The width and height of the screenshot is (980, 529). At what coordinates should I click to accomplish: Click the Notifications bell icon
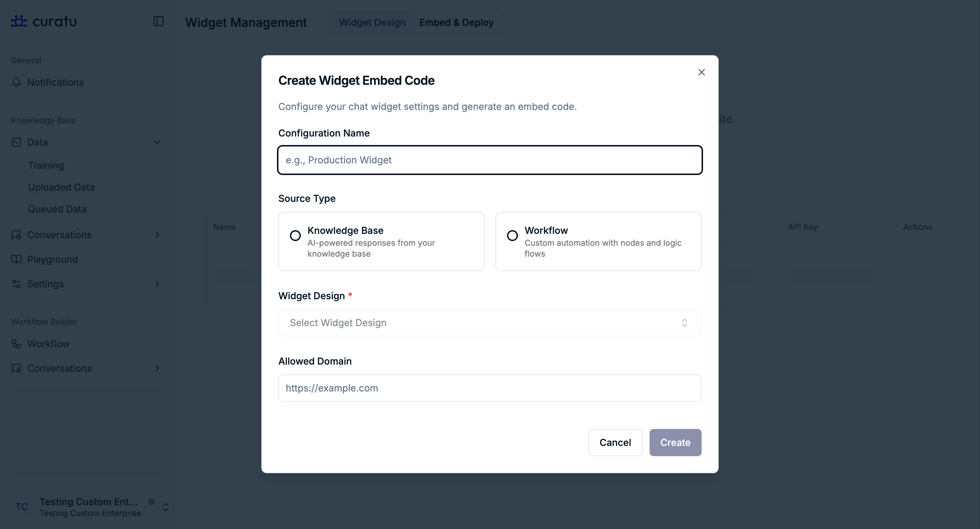pos(16,82)
